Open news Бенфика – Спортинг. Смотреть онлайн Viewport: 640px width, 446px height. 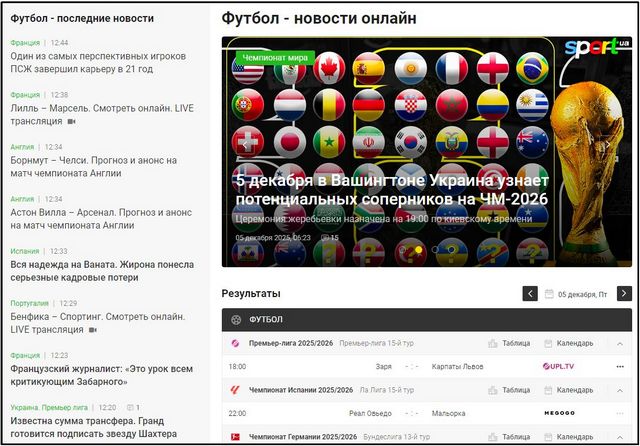[98, 323]
